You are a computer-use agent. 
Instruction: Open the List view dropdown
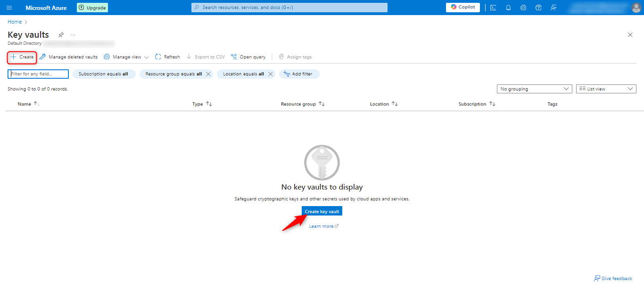pyautogui.click(x=606, y=89)
